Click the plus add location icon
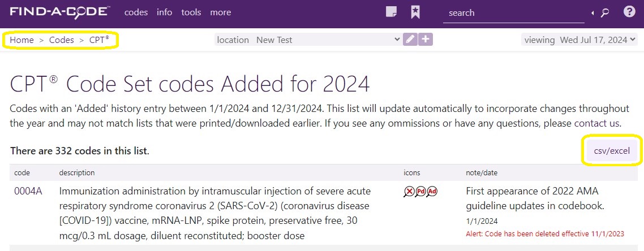Screen dimensions: 644x251 tap(426, 40)
